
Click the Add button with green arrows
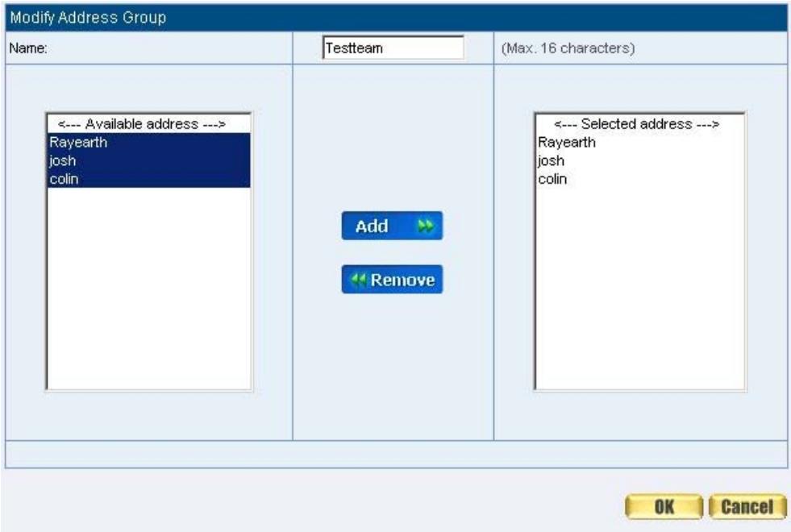coord(392,226)
